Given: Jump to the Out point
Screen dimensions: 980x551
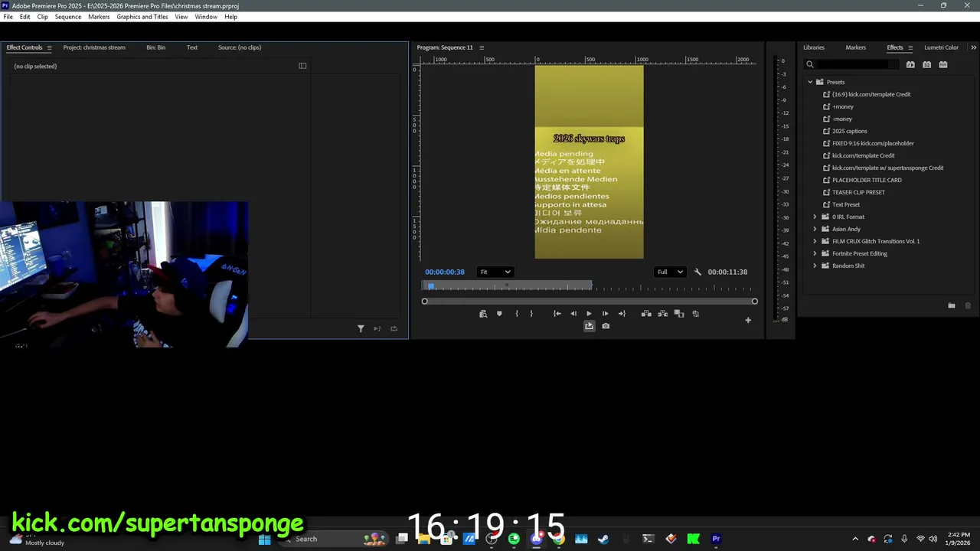Looking at the screenshot, I should (622, 314).
